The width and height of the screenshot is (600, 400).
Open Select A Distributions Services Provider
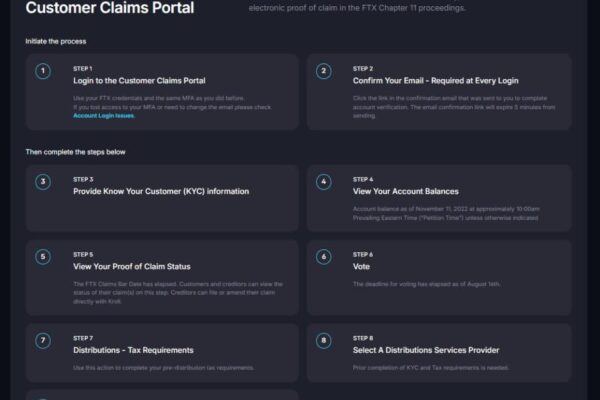(x=426, y=350)
